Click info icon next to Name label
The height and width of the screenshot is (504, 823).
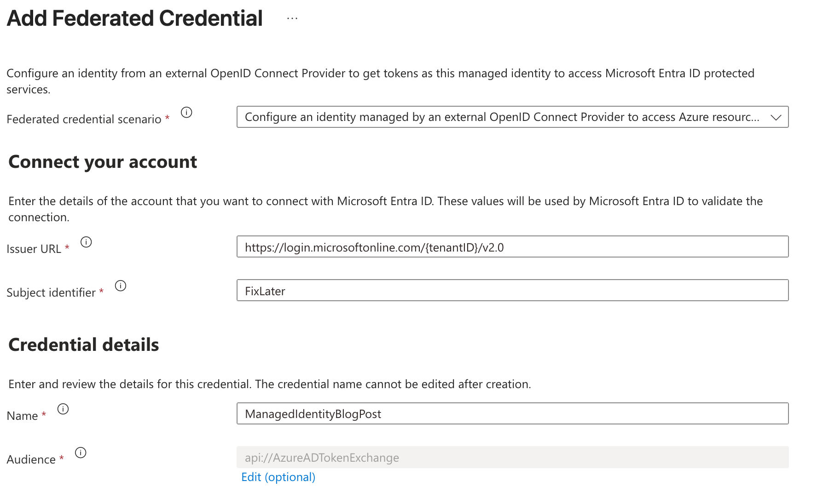click(63, 409)
